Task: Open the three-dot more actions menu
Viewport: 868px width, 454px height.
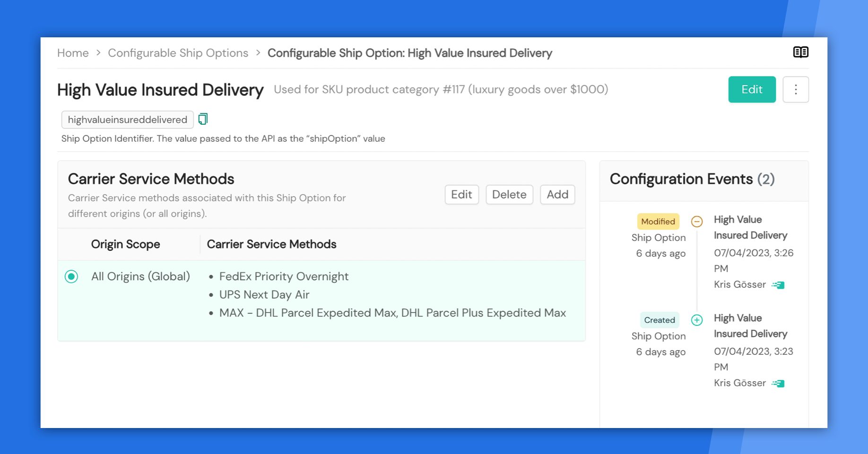Action: [x=796, y=89]
